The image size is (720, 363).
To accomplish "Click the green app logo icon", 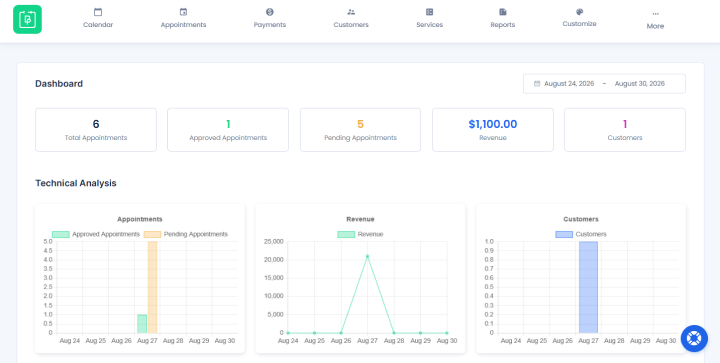I will tap(28, 19).
